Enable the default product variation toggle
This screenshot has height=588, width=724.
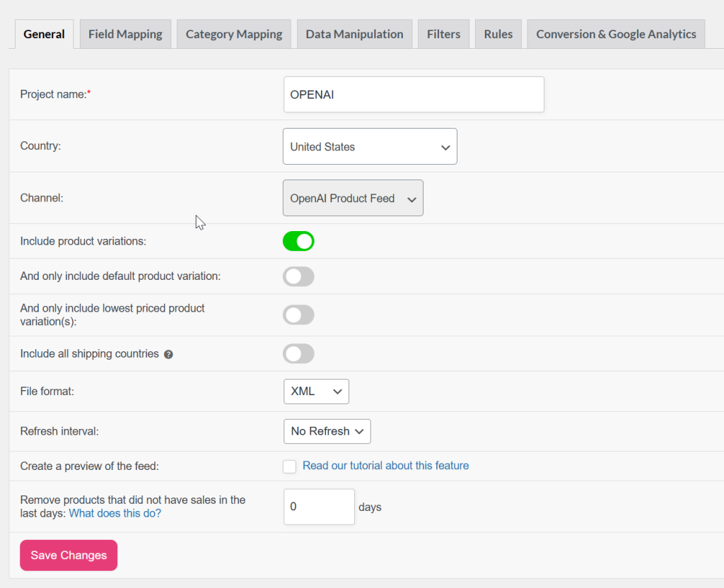click(298, 276)
